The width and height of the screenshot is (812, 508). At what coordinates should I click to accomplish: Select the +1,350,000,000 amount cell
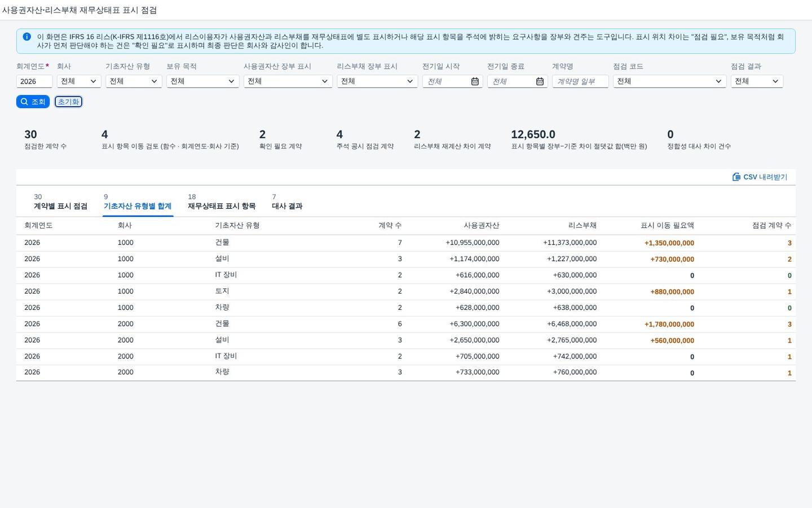pos(669,243)
